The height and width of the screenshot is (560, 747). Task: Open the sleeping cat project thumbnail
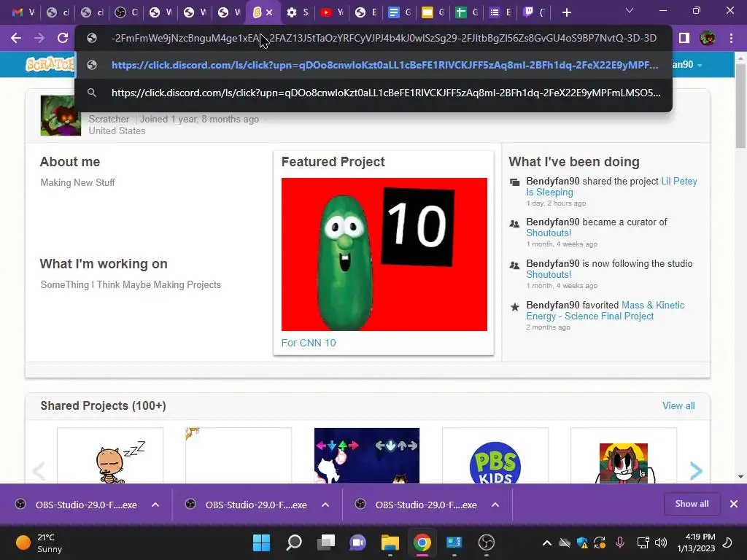point(110,456)
